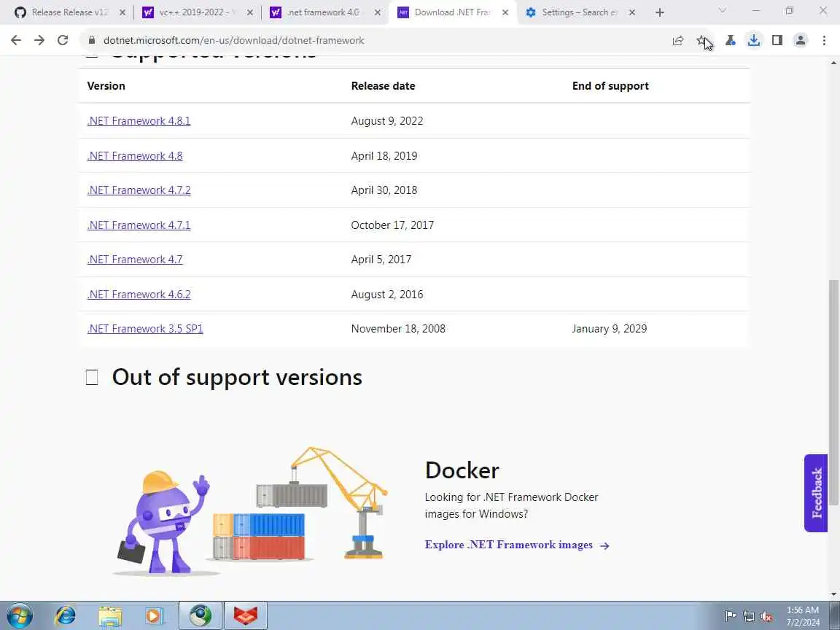Close the .net framework 4.0 tab
Viewport: 840px width, 630px height.
(x=377, y=12)
